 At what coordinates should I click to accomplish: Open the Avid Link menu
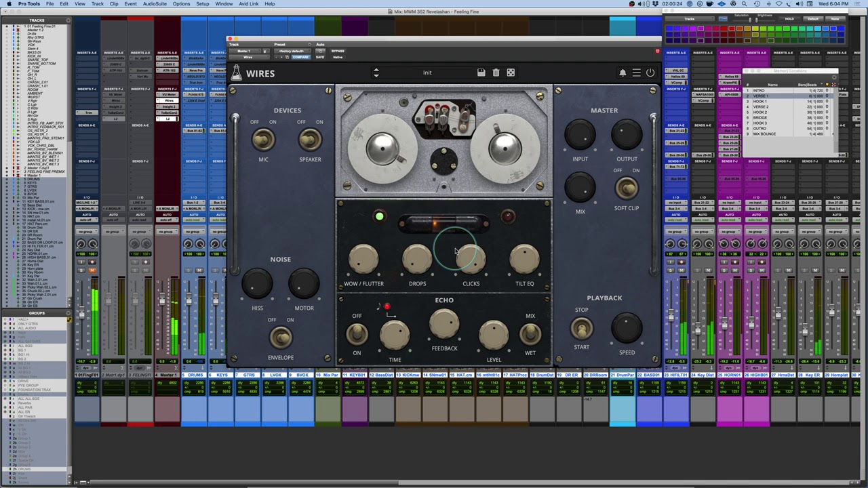249,3
